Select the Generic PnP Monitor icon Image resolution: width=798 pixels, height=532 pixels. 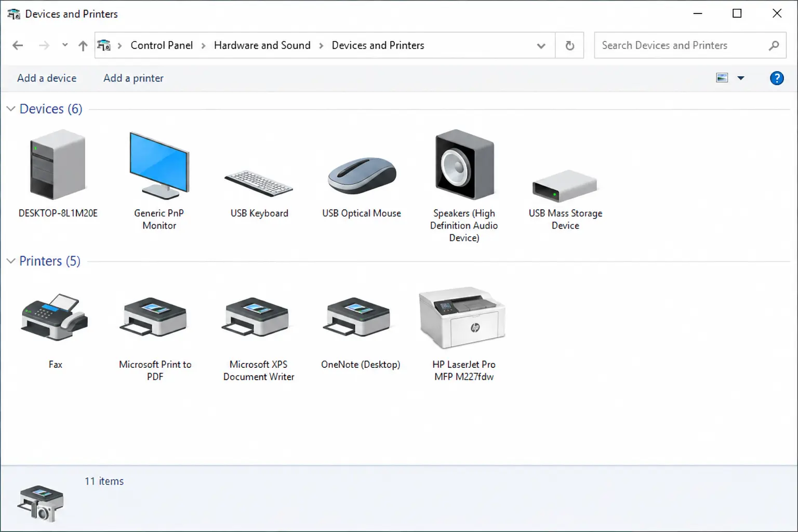pyautogui.click(x=159, y=165)
